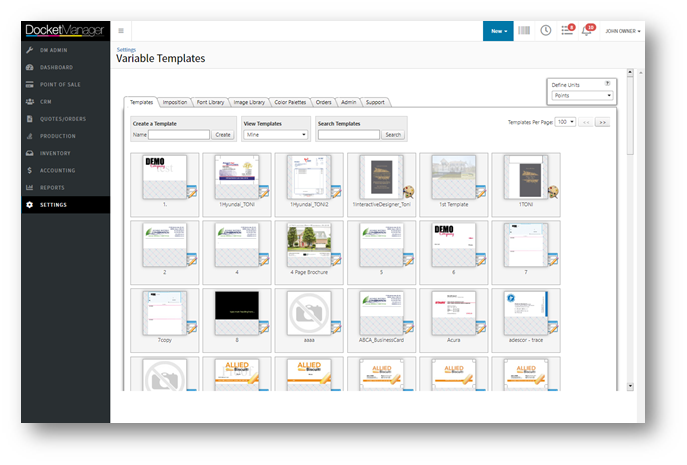Click palette icon on 1TONI template

tap(553, 192)
